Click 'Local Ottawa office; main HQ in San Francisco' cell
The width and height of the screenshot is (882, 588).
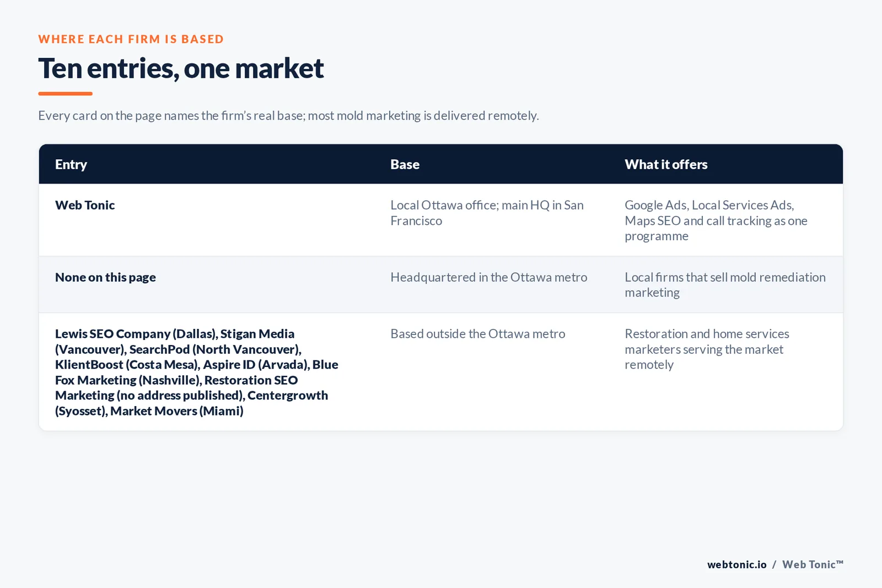[487, 213]
